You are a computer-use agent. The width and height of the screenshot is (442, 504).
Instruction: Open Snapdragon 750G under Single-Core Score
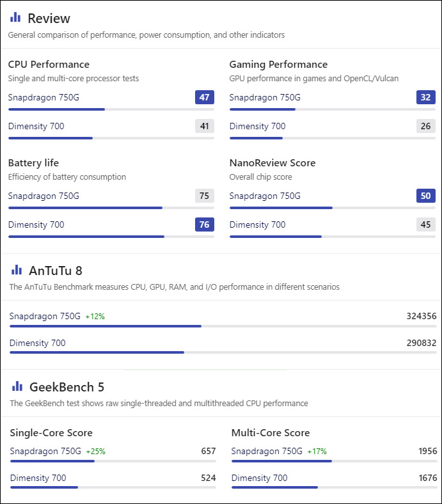pos(45,452)
